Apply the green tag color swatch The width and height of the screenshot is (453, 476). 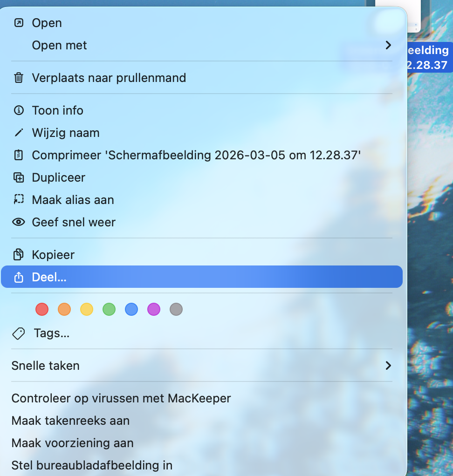[109, 309]
